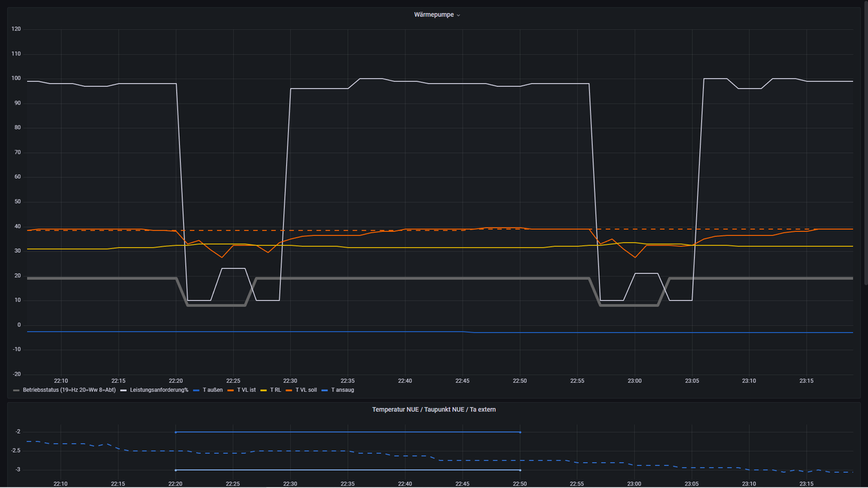Screen dimensions: 868x488
Task: Toggle the T RL legend series
Action: click(275, 390)
